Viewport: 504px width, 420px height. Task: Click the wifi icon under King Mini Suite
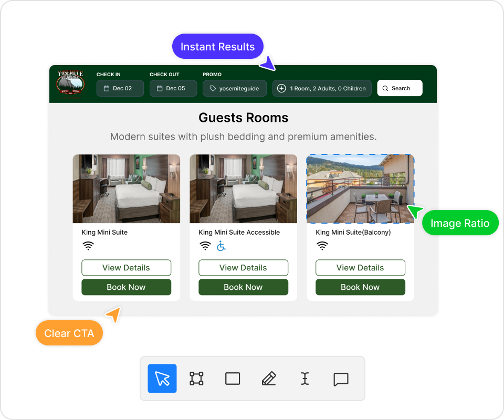point(88,246)
